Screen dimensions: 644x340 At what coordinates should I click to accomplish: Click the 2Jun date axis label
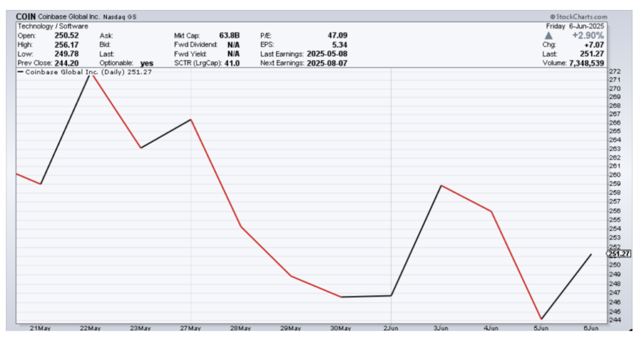pos(391,328)
